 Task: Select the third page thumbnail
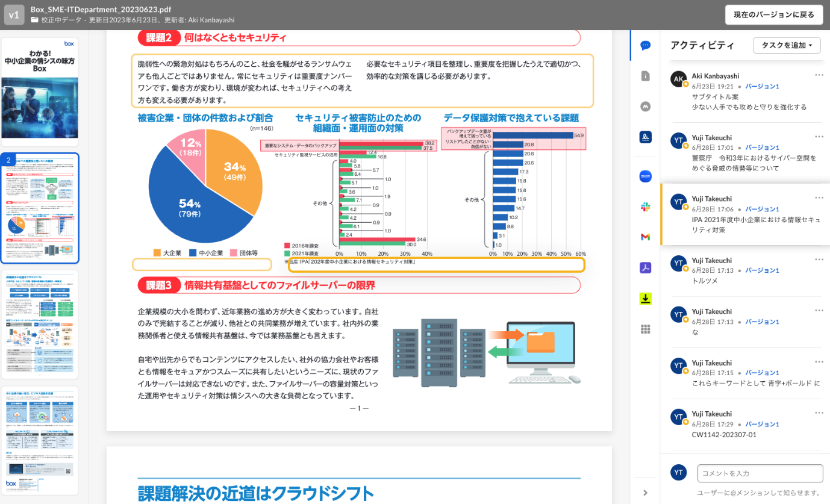point(40,324)
